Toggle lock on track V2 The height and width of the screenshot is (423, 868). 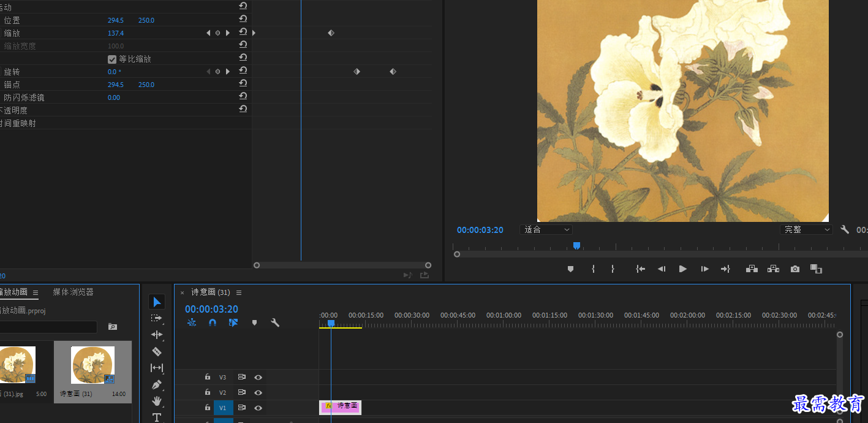click(x=208, y=392)
